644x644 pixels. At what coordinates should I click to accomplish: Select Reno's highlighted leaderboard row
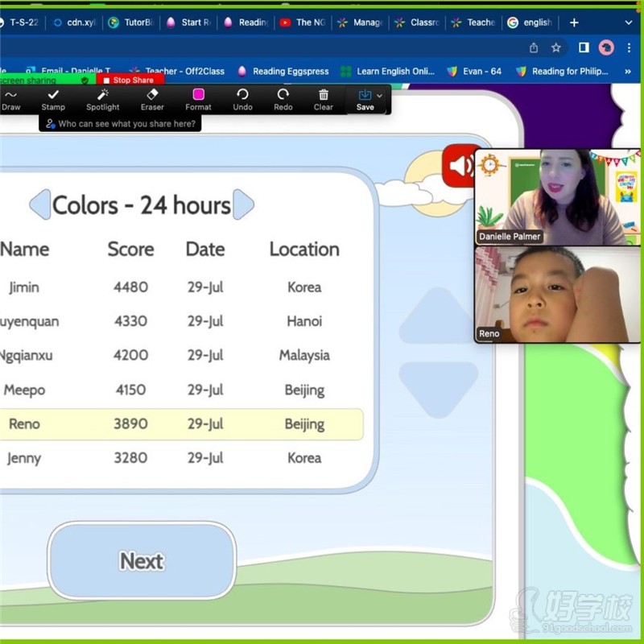(x=181, y=424)
